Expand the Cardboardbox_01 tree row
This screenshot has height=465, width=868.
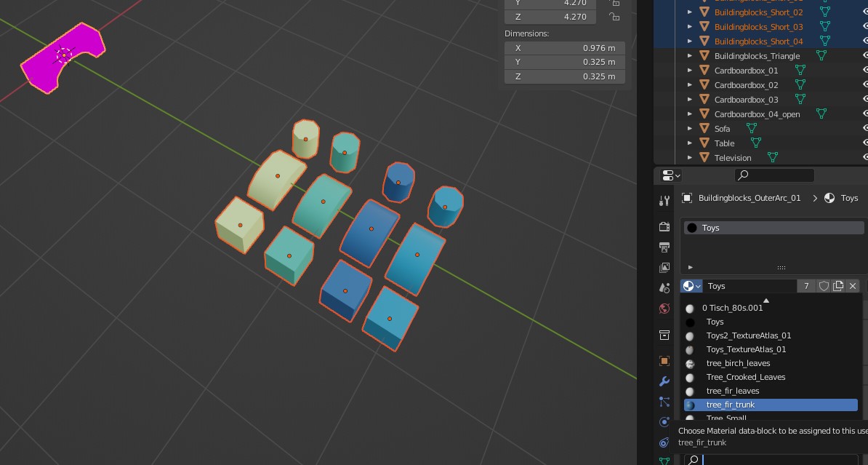[690, 71]
